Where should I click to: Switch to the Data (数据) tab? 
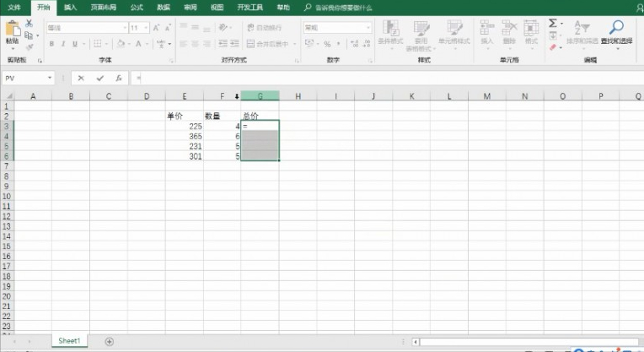[163, 8]
